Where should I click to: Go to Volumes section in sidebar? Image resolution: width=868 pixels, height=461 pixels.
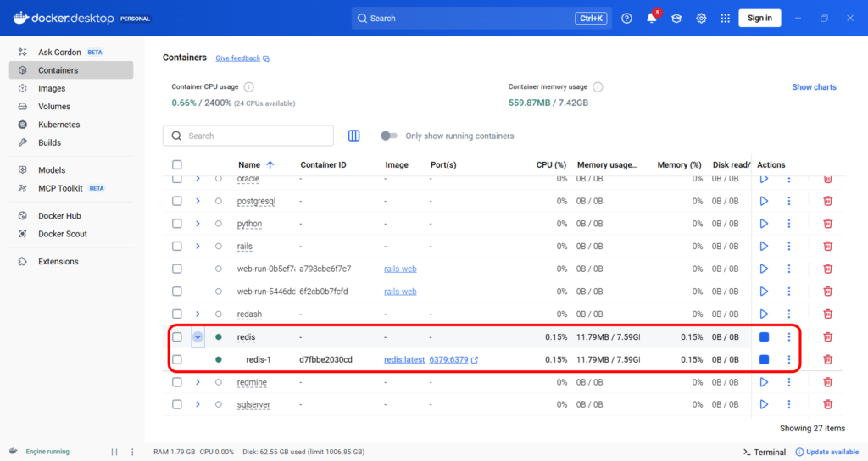(x=54, y=107)
